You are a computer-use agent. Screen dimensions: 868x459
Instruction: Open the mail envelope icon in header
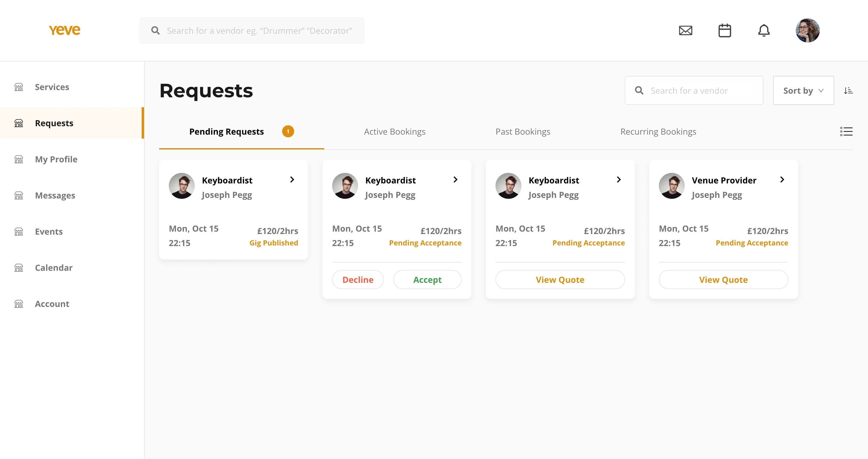[685, 31]
